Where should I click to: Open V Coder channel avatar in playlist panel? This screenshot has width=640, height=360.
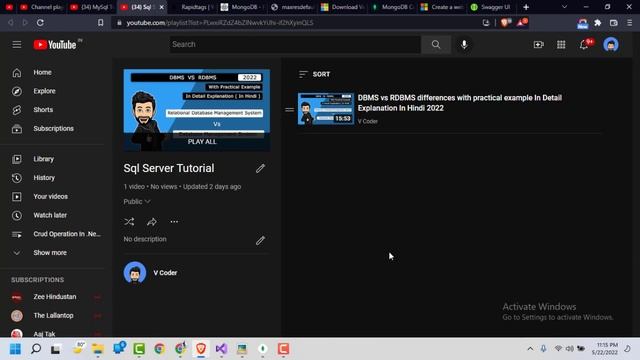(135, 273)
